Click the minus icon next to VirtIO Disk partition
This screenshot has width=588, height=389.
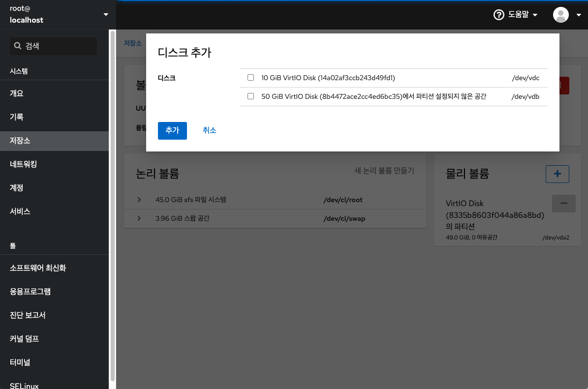pyautogui.click(x=563, y=203)
